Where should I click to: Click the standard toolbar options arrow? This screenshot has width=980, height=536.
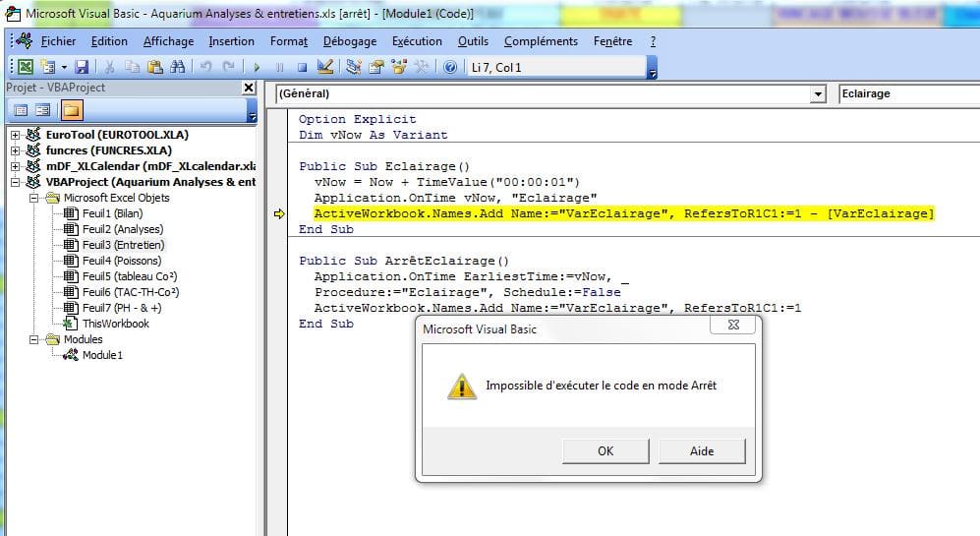(652, 68)
